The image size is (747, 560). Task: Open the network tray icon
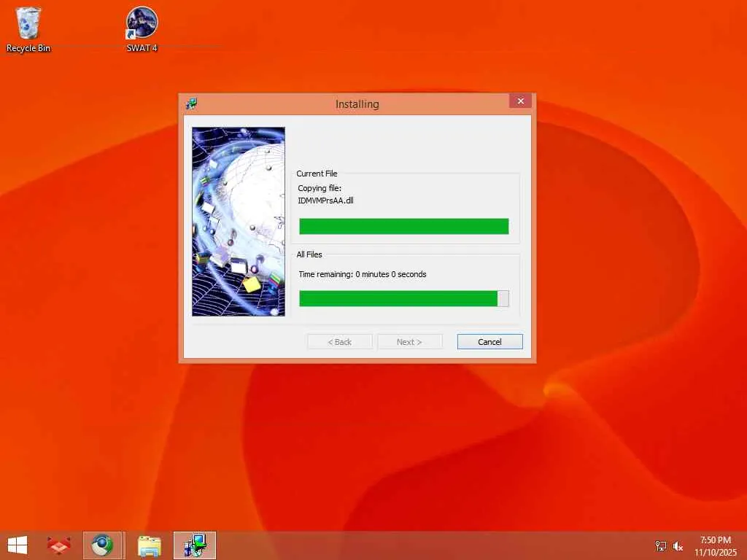click(x=660, y=545)
